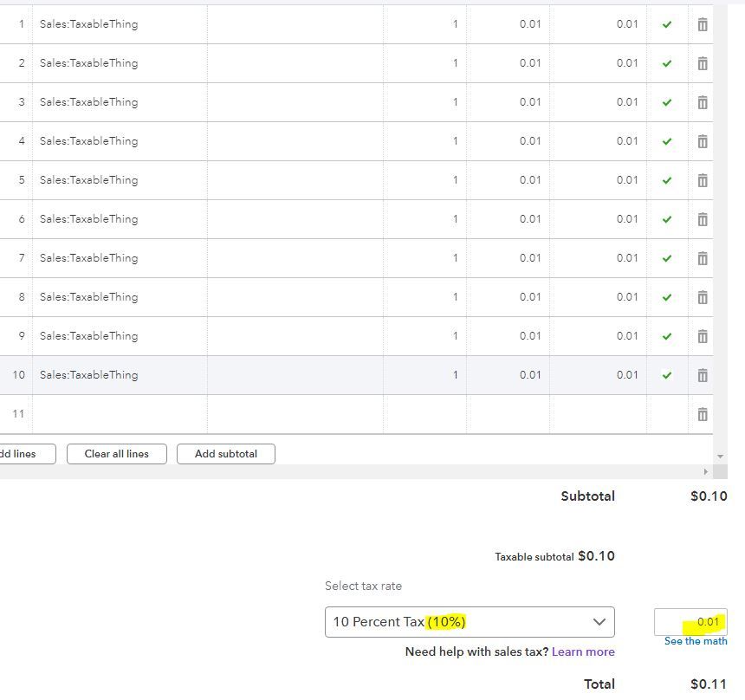
Task: Select Sales:TaxableThing product cell in line 6
Action: (x=120, y=219)
